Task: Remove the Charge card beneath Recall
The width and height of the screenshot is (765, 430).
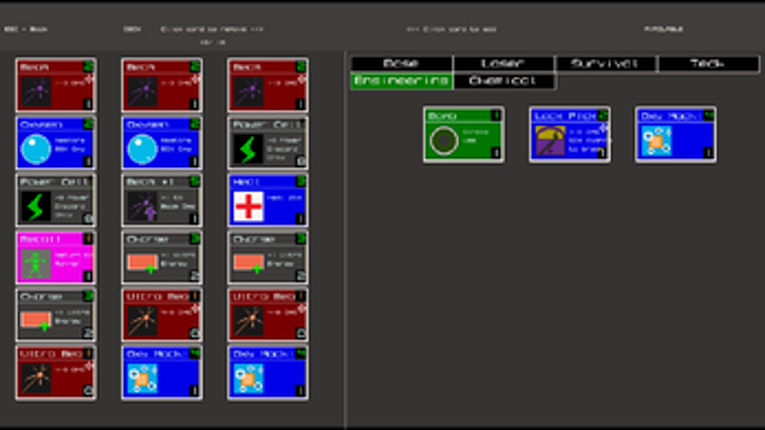Action: (x=56, y=315)
